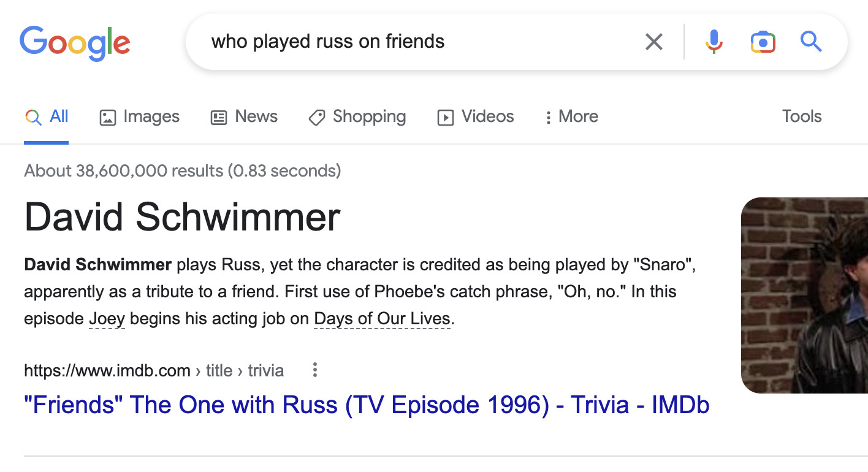
Task: Click the Videos play icon
Action: (446, 117)
